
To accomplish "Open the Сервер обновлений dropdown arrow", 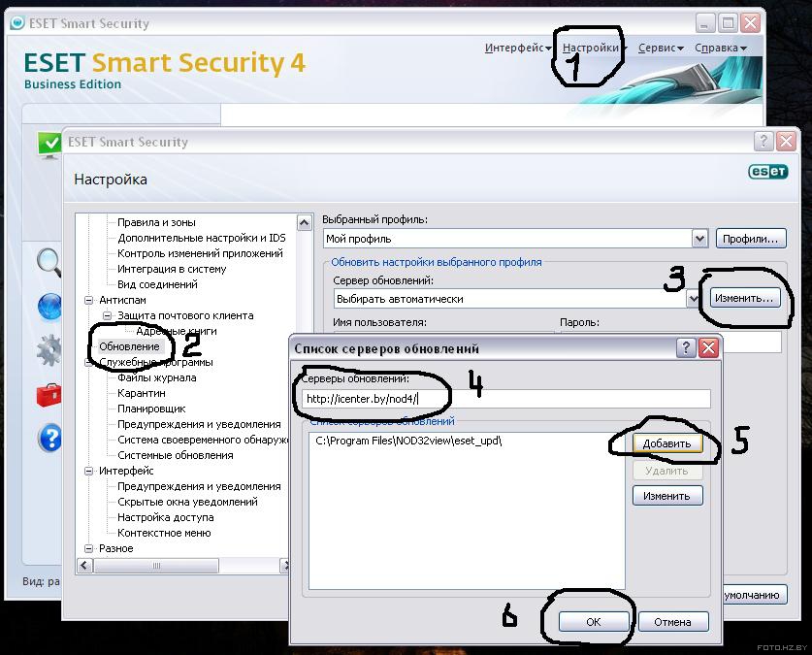I will point(693,299).
